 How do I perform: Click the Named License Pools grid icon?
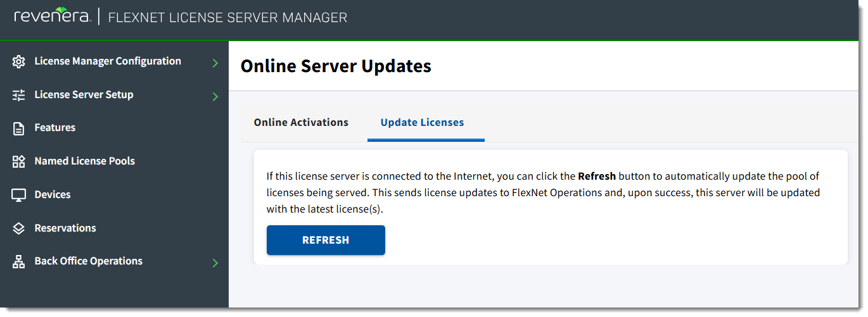tap(18, 161)
